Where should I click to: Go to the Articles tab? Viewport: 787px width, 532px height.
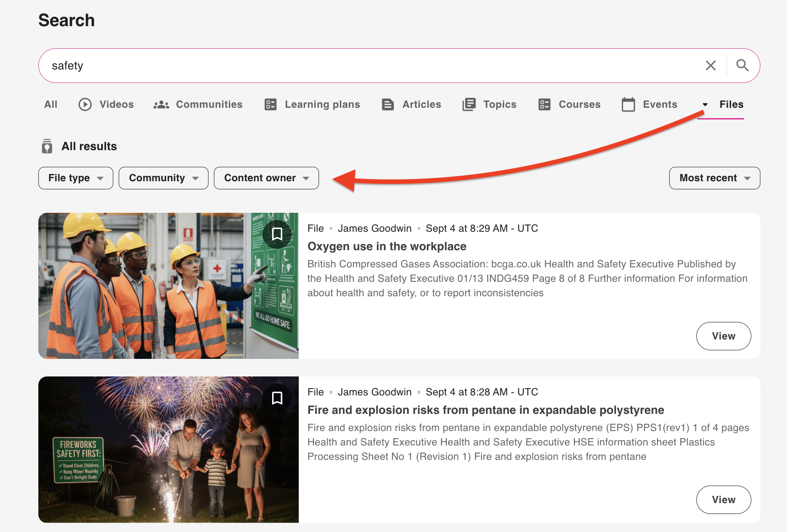coord(411,105)
